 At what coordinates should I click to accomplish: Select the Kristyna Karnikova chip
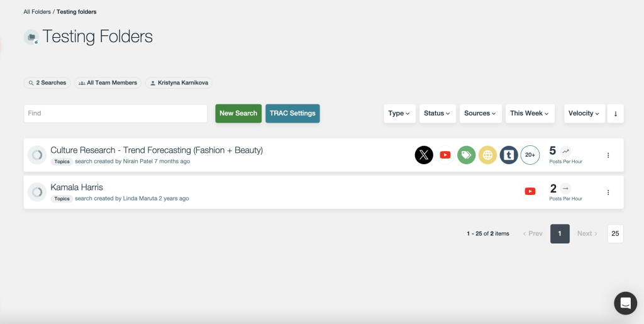[x=179, y=83]
